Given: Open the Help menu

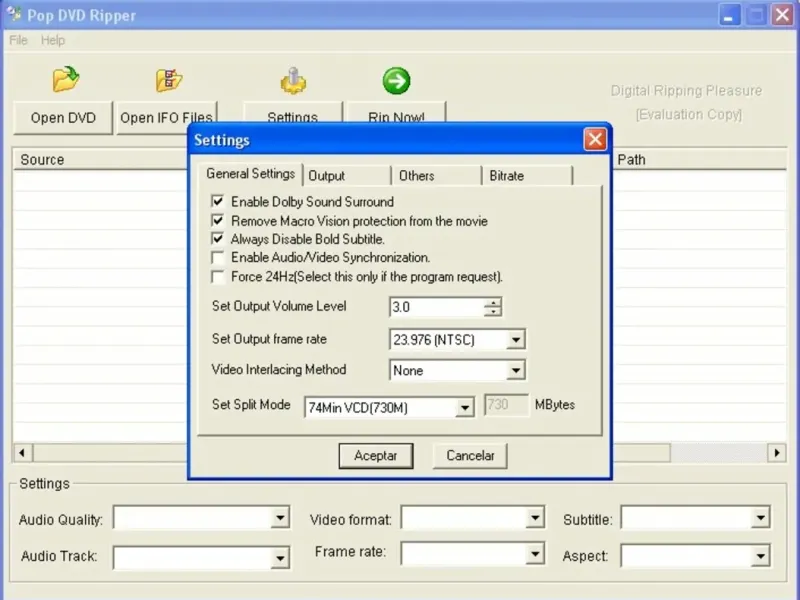Looking at the screenshot, I should (53, 40).
